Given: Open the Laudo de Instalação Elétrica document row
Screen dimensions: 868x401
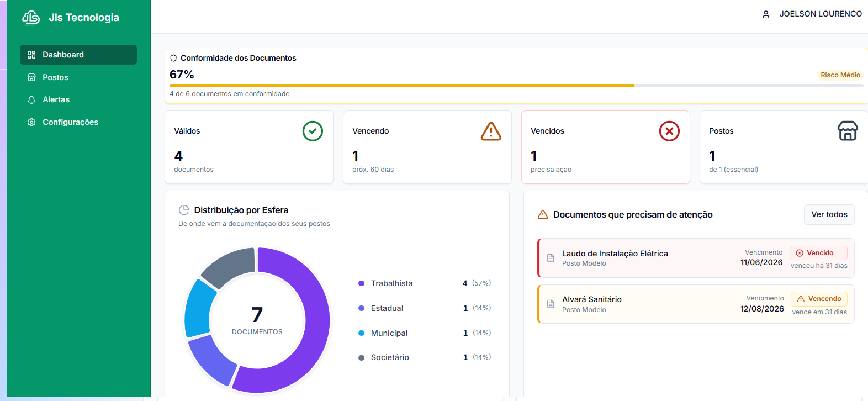Looking at the screenshot, I should pos(696,258).
